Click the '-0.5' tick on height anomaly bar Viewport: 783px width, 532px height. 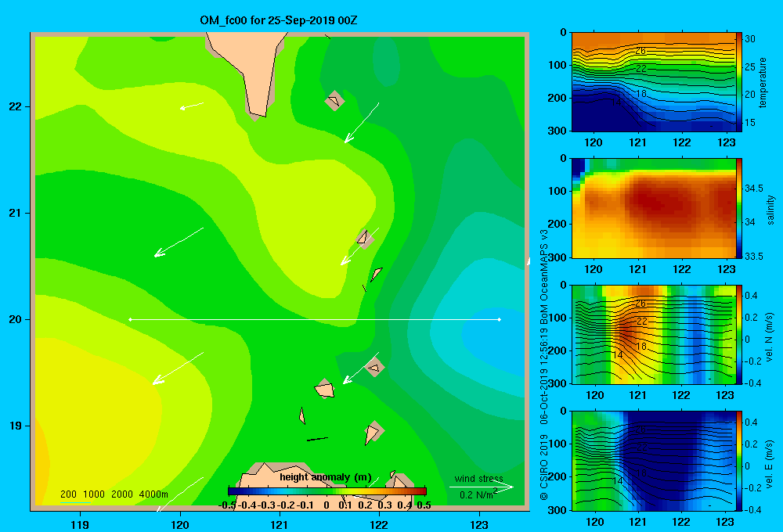tap(228, 505)
